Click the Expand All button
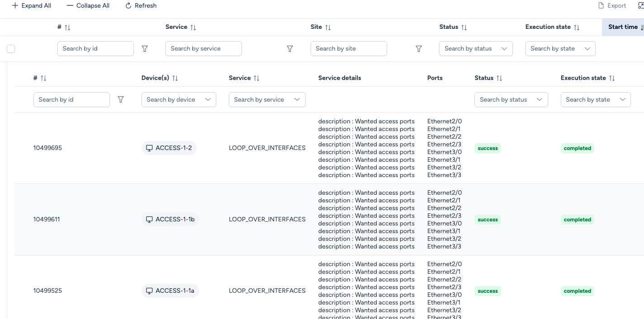 tap(31, 5)
